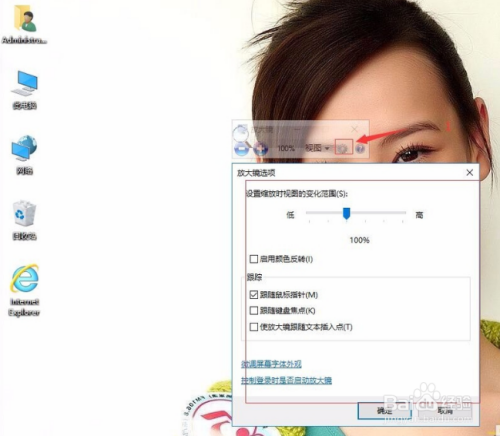Screen dimensions: 500x436
Task: Open the 视图 views dropdown in Magnifier
Action: pyautogui.click(x=317, y=148)
